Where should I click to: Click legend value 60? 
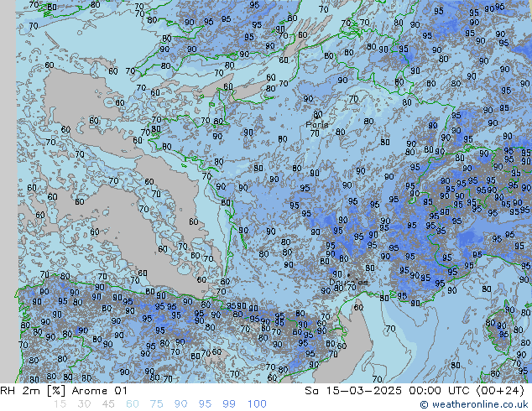click(x=133, y=404)
